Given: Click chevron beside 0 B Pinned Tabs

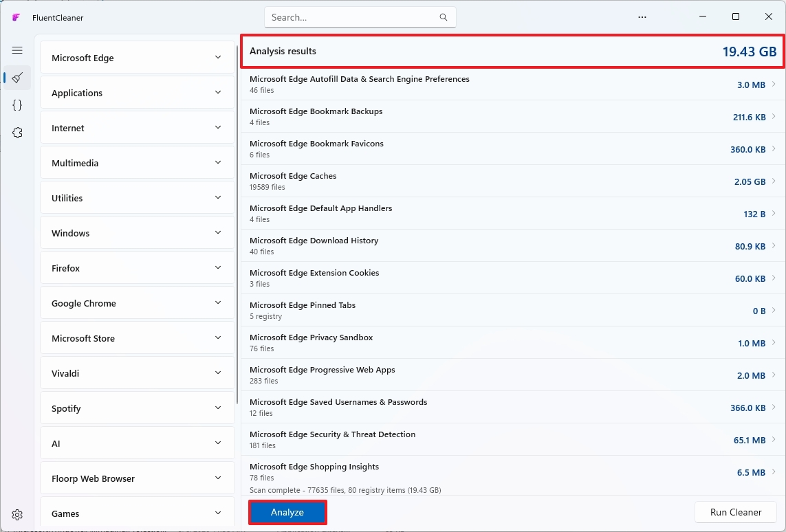Looking at the screenshot, I should pos(774,310).
